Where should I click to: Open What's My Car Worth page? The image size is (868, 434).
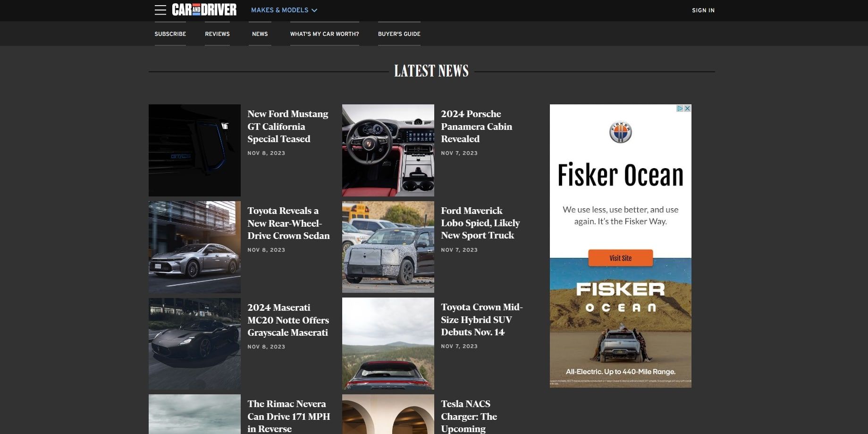(x=324, y=34)
